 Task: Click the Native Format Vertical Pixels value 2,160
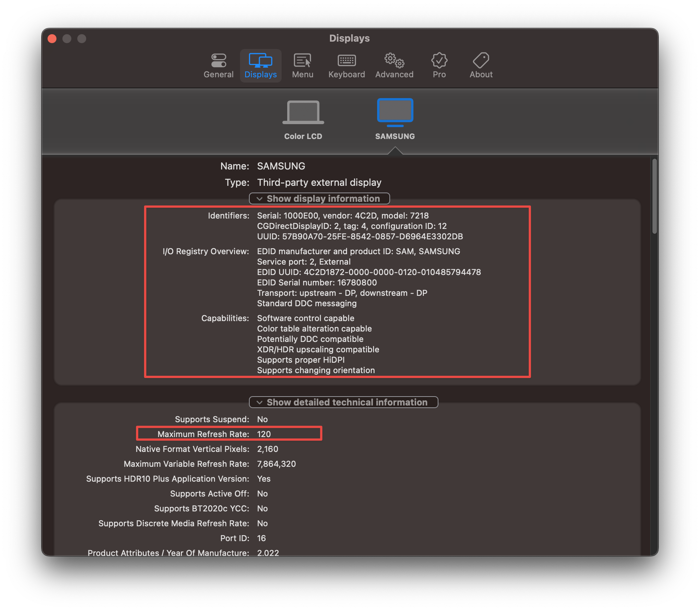[x=268, y=449]
